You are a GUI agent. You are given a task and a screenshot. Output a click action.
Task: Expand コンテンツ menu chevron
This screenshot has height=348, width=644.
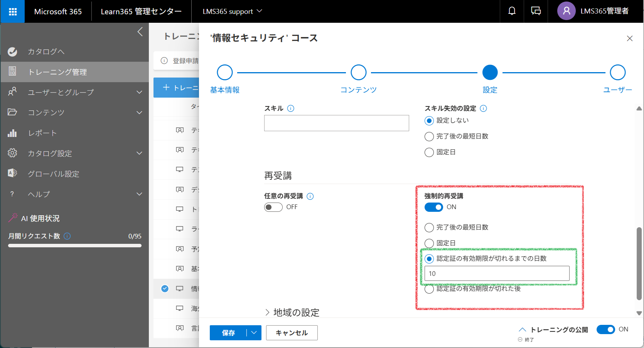pos(139,113)
